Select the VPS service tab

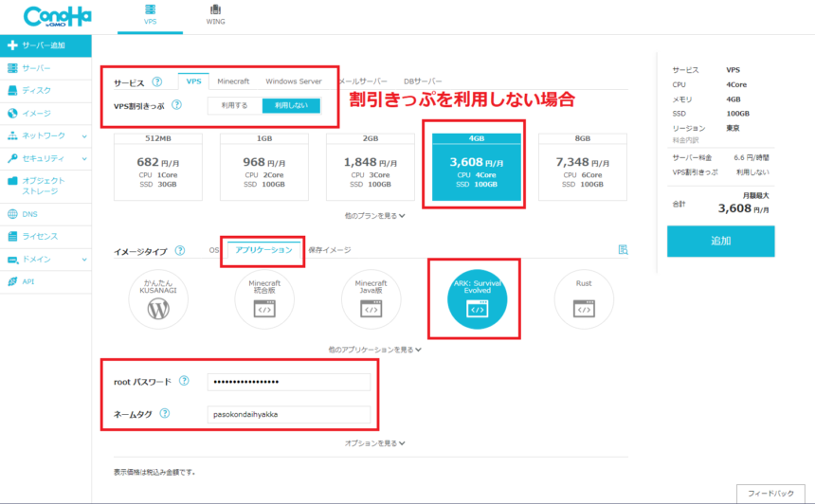194,81
